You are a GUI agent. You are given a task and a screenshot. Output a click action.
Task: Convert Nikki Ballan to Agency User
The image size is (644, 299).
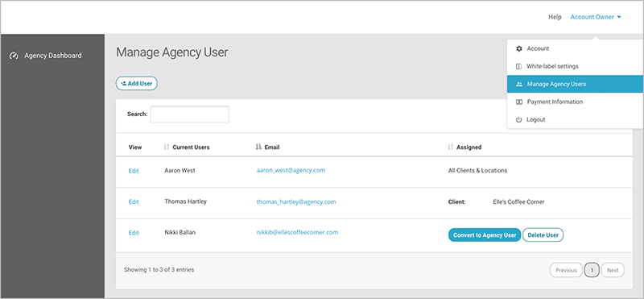point(485,235)
